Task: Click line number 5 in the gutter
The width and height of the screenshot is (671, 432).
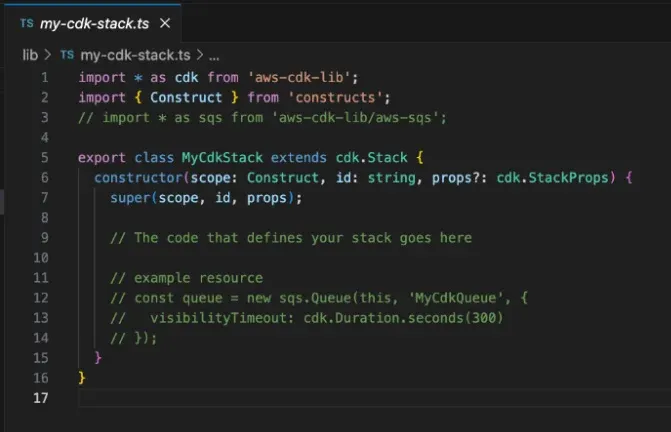Action: 44,157
